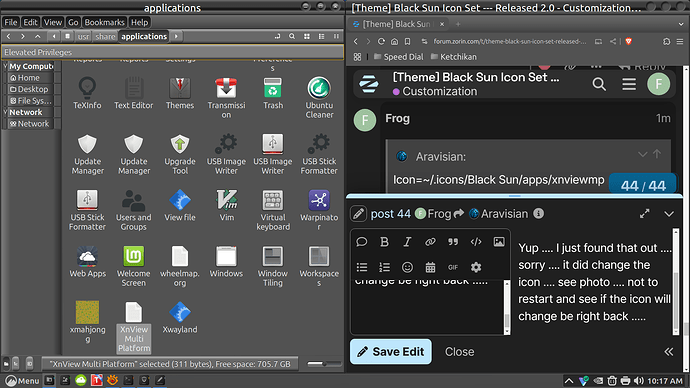
Task: Open the Ketchikan bookmark folder
Action: click(453, 57)
